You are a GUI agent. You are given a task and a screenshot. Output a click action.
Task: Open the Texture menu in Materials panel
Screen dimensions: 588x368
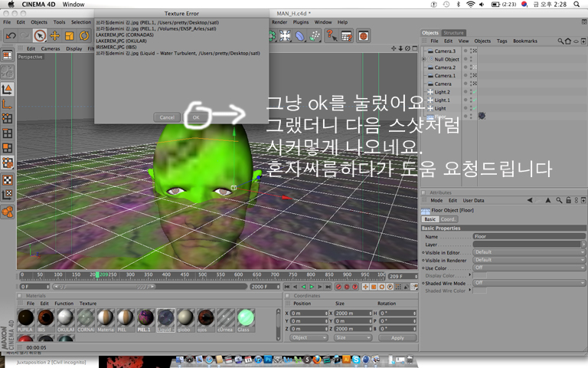pos(88,304)
